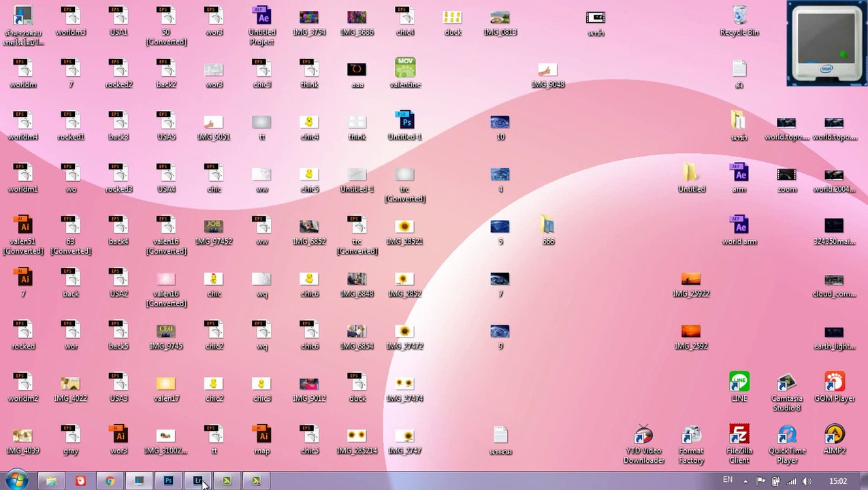Select the IMG_3754 image thumbnail
The width and height of the screenshot is (868, 490).
pos(310,21)
